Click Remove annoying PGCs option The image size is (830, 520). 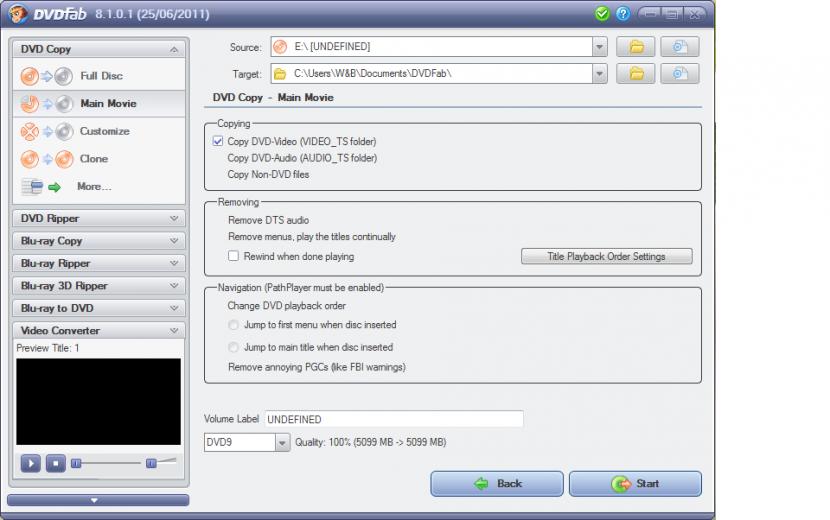click(317, 367)
